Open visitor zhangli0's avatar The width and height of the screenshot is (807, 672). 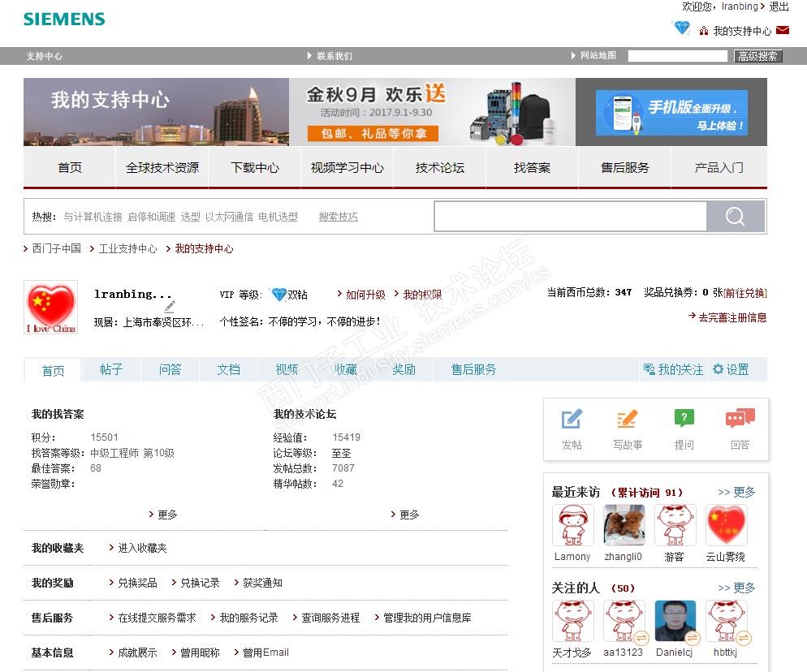[x=624, y=525]
